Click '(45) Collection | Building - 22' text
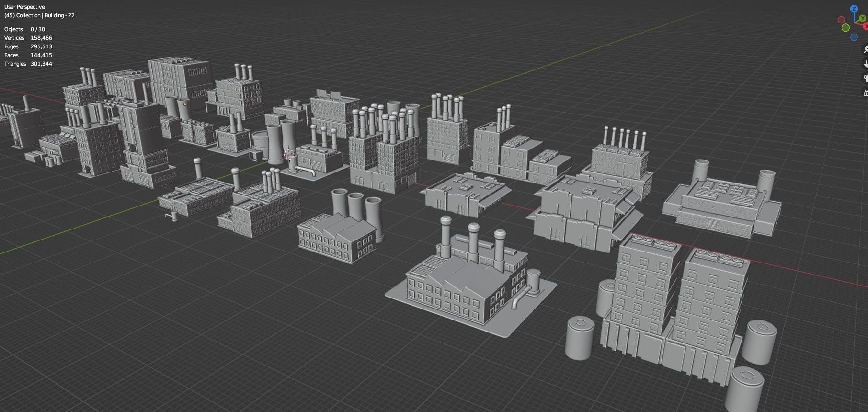This screenshot has height=412, width=868. pos(39,15)
